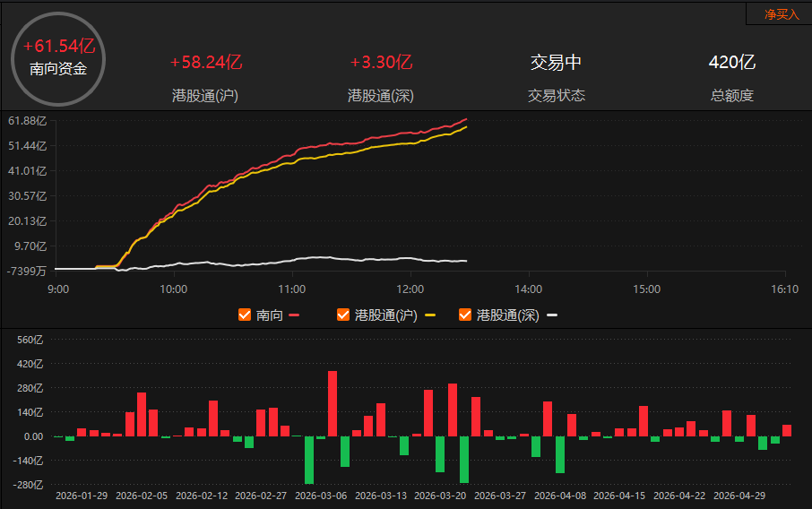Click the 9:00 time axis label
Viewport: 812px width, 509px height.
[x=58, y=289]
